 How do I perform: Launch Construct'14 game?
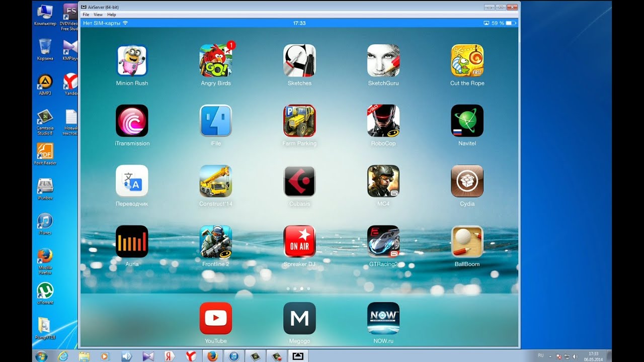(x=216, y=181)
